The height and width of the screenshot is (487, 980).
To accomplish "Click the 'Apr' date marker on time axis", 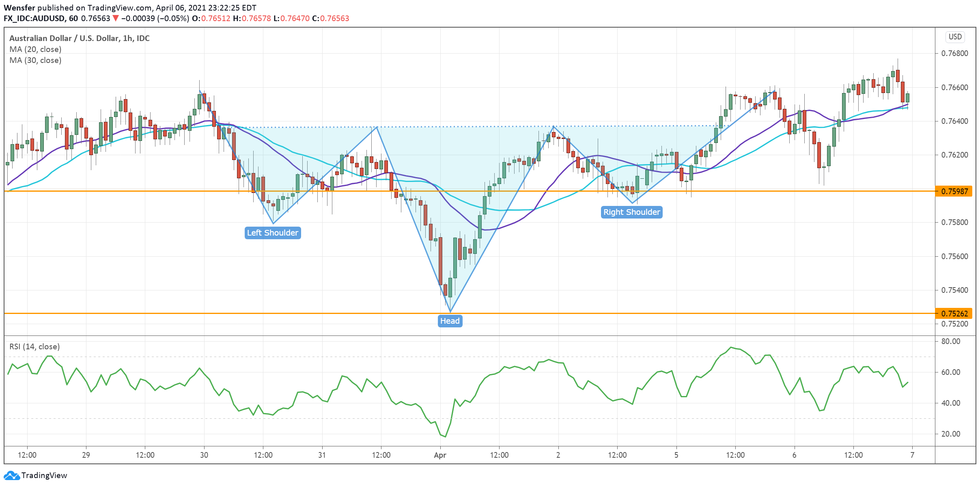I will (x=440, y=455).
